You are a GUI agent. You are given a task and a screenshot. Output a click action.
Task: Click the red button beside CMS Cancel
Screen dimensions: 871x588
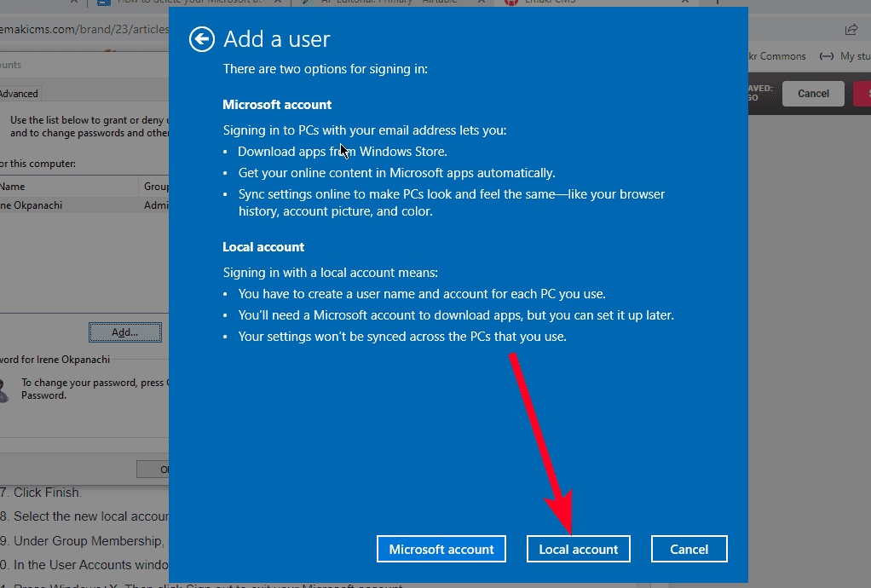(x=862, y=94)
